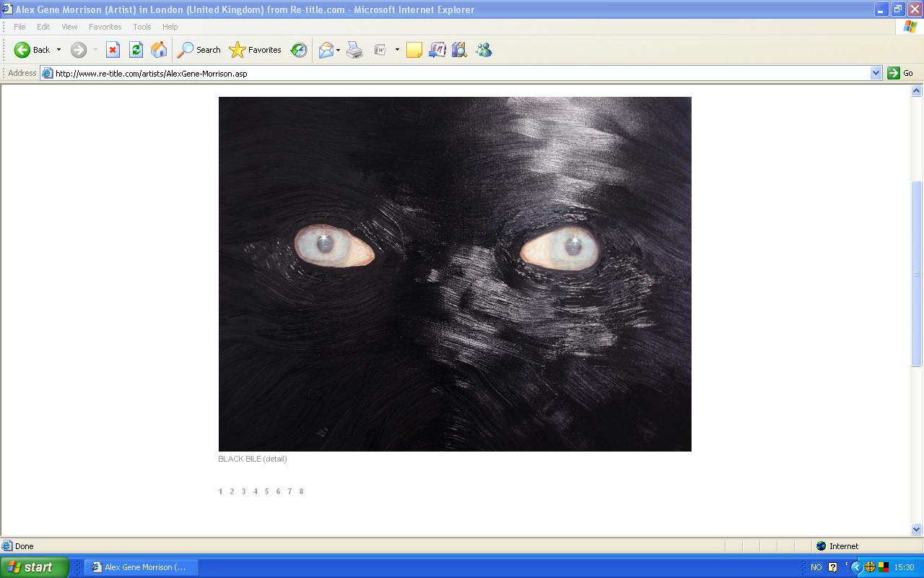Open the View menu
Screen dimensions: 924x578
coord(69,27)
